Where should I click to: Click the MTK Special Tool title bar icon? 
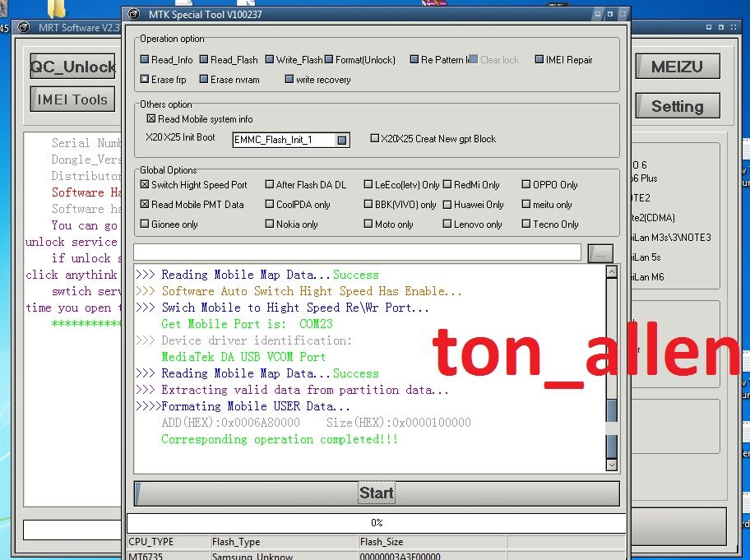[135, 14]
